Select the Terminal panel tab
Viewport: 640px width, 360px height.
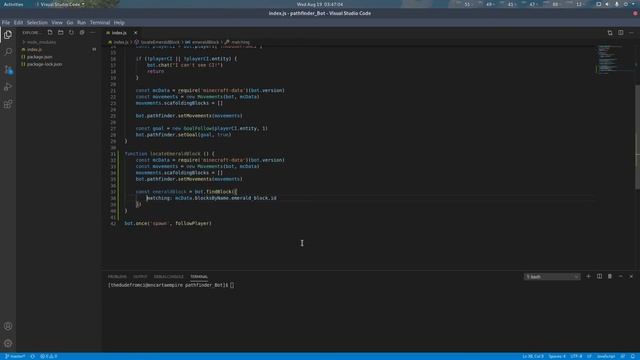(199, 276)
